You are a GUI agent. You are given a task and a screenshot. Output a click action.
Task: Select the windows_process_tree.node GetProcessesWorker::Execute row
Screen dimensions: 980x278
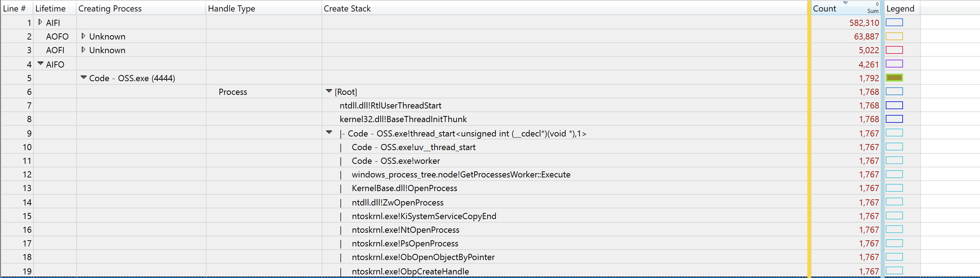point(461,175)
